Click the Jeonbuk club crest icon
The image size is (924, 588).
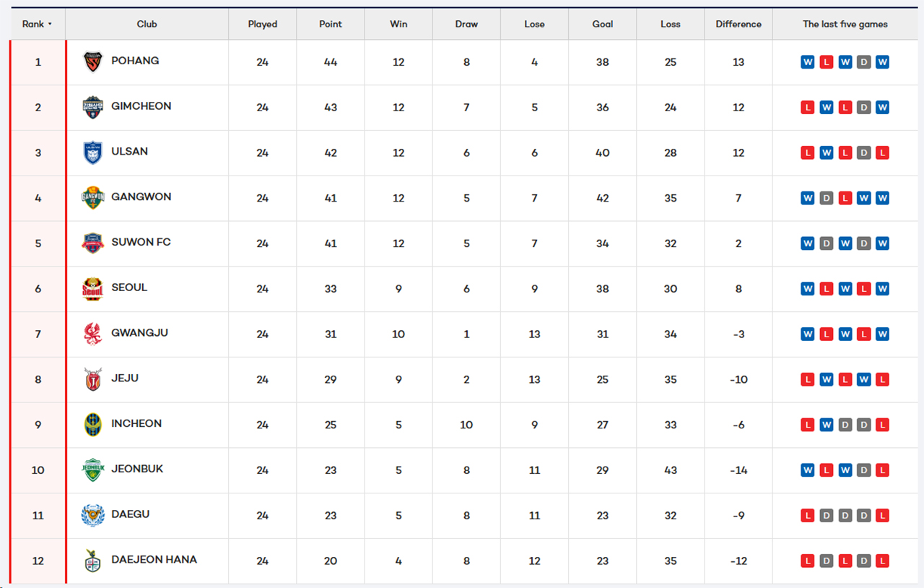tap(93, 470)
